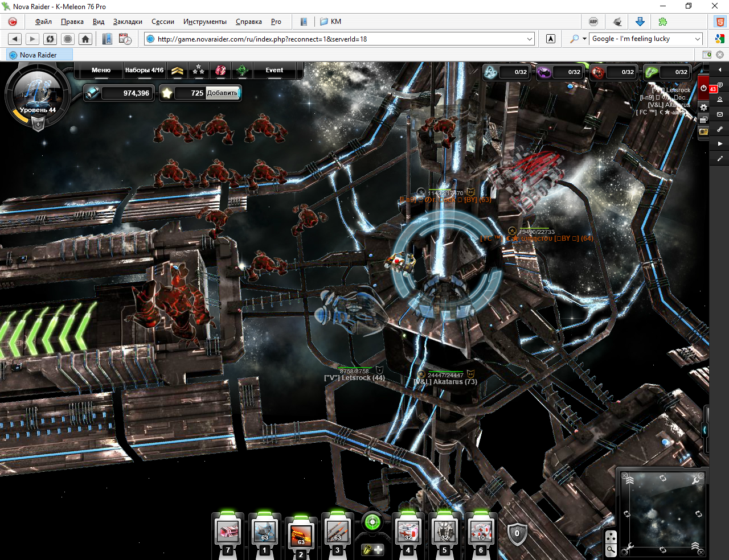Go back with browser back arrow
This screenshot has height=560, width=729.
pos(15,39)
